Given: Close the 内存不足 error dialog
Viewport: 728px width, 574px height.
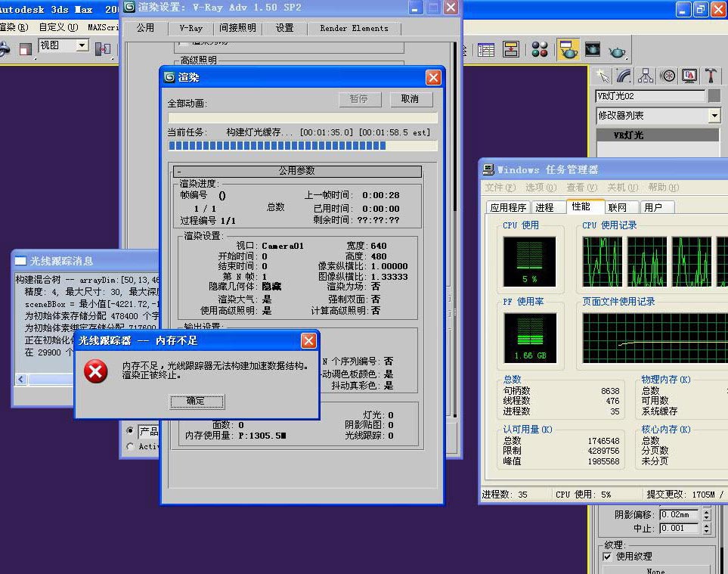Looking at the screenshot, I should 308,340.
